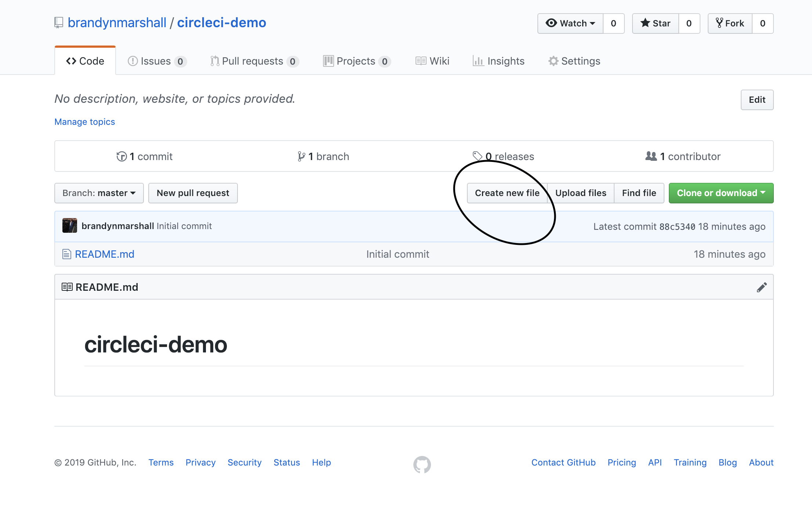The width and height of the screenshot is (812, 525).
Task: View the 1 contributor list
Action: [683, 156]
